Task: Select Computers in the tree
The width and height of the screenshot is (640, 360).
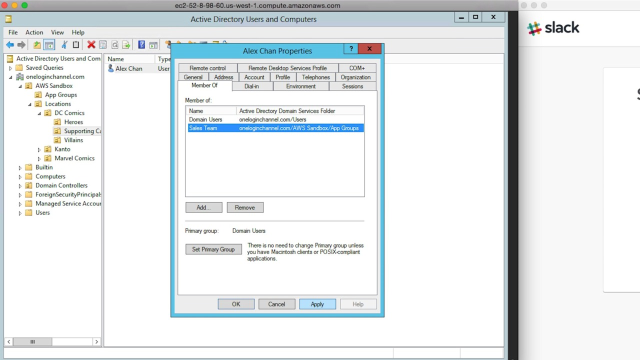Action: click(50, 176)
